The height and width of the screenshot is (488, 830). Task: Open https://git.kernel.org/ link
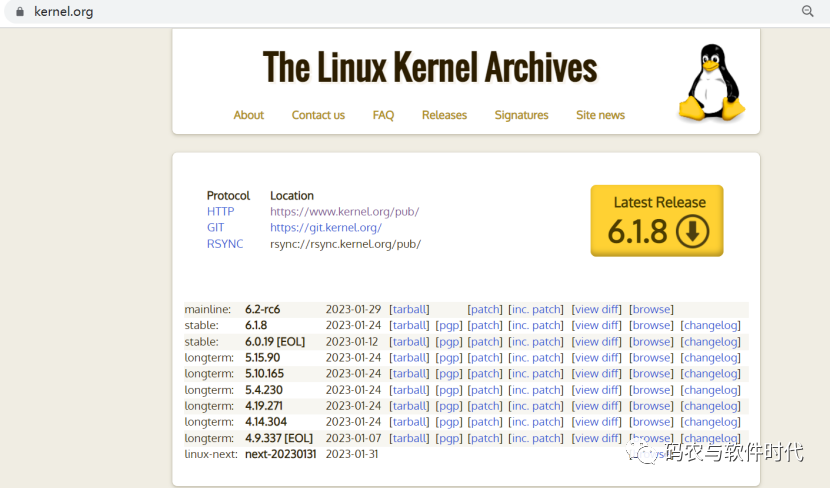[326, 228]
